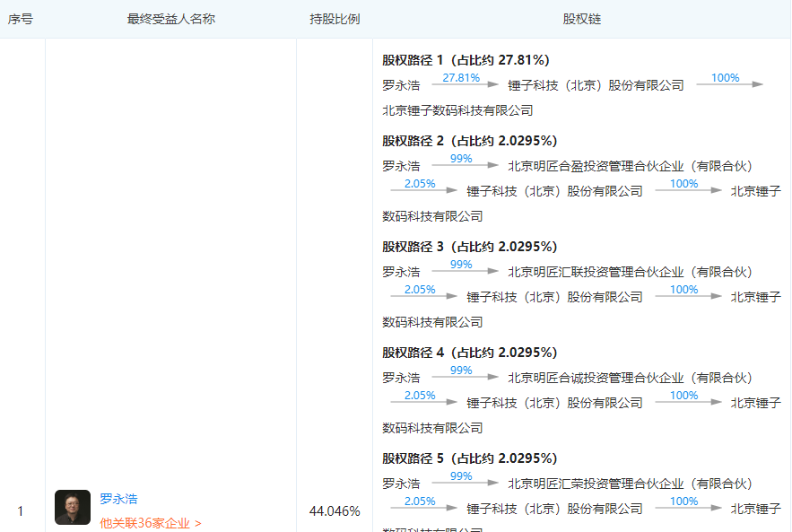Viewport: 792px width, 532px height.
Task: Click 北京明匠合盈投资管理合伙企业（有限合伙）
Action: pyautogui.click(x=630, y=166)
